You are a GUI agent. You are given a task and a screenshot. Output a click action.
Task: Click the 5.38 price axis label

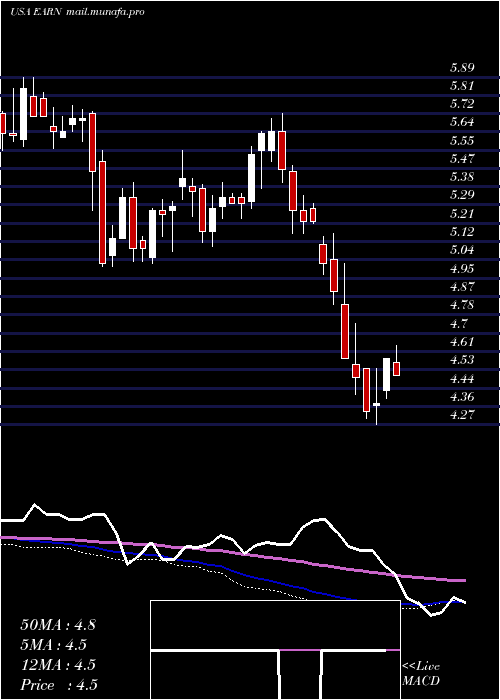click(x=462, y=177)
